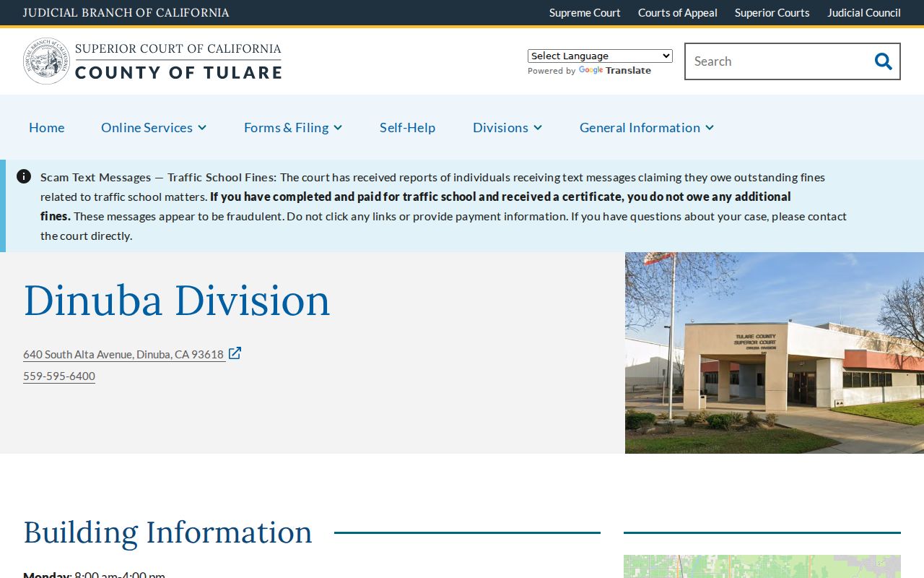Screen dimensions: 924x578
Task: Expand the Forms & Filing menu
Action: tap(293, 127)
